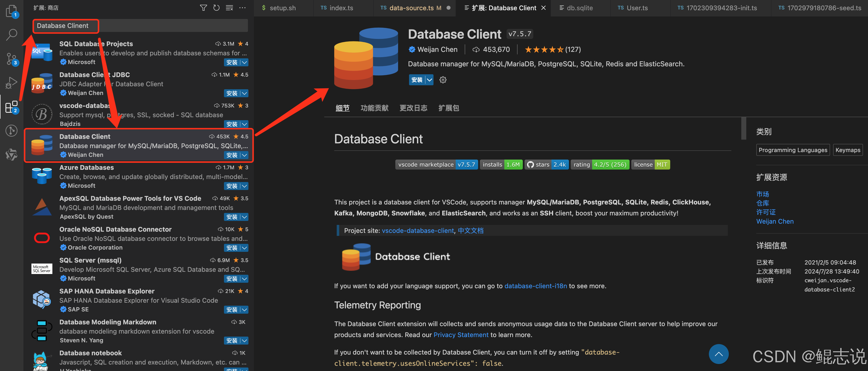The image size is (868, 371).
Task: Install Database Client from details header
Action: [417, 80]
